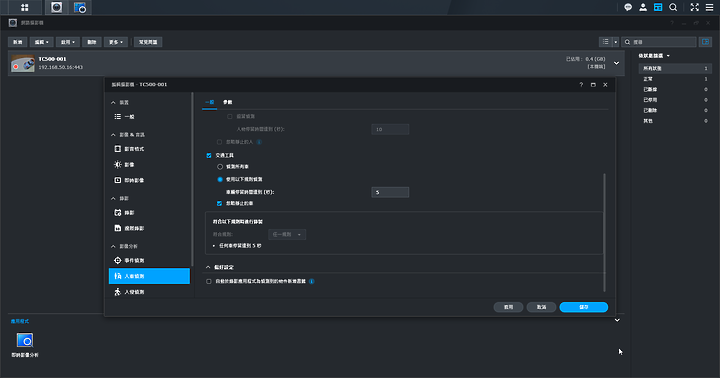720x378 pixels.
Task: Click toolbar button right of 更多
Action: [x=148, y=42]
